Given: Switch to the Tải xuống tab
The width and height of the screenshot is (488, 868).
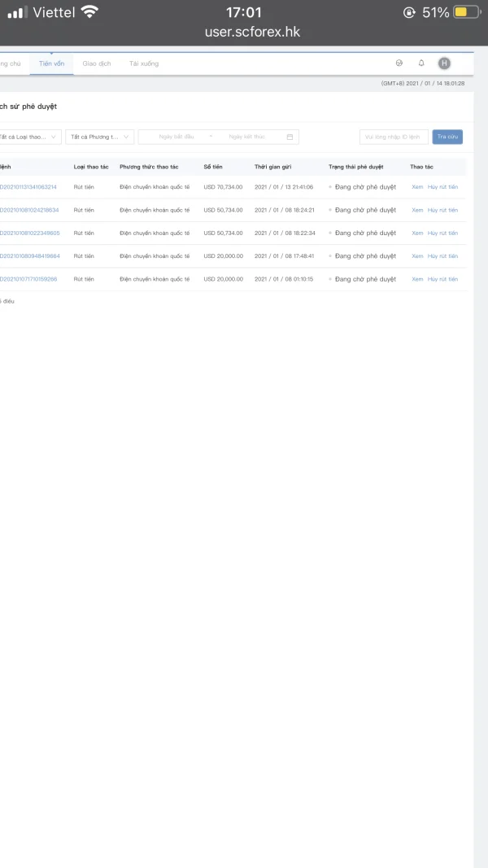Looking at the screenshot, I should coord(144,63).
